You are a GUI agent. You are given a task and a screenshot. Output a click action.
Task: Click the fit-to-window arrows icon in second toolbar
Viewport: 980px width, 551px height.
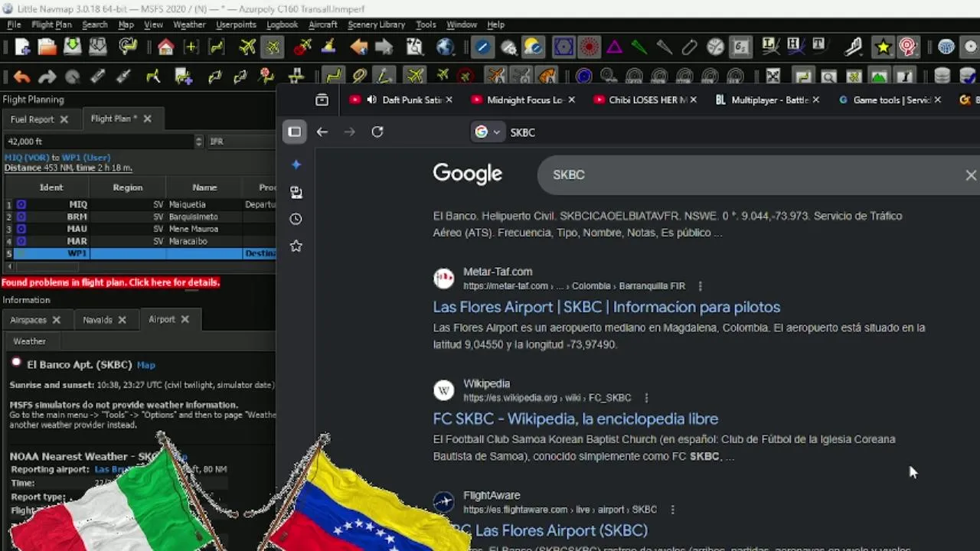(773, 77)
